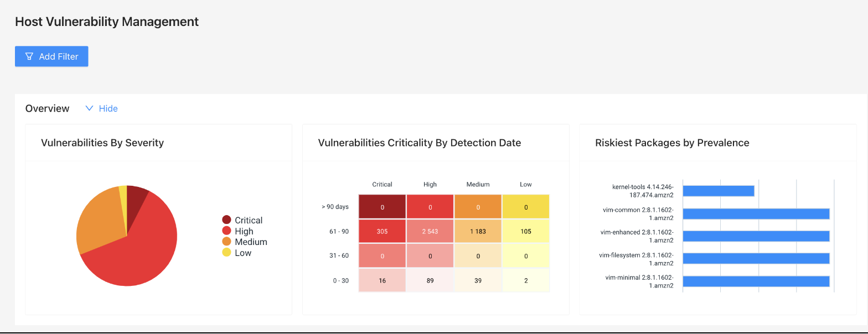
Task: Click the Medium legend color dot
Action: click(226, 242)
